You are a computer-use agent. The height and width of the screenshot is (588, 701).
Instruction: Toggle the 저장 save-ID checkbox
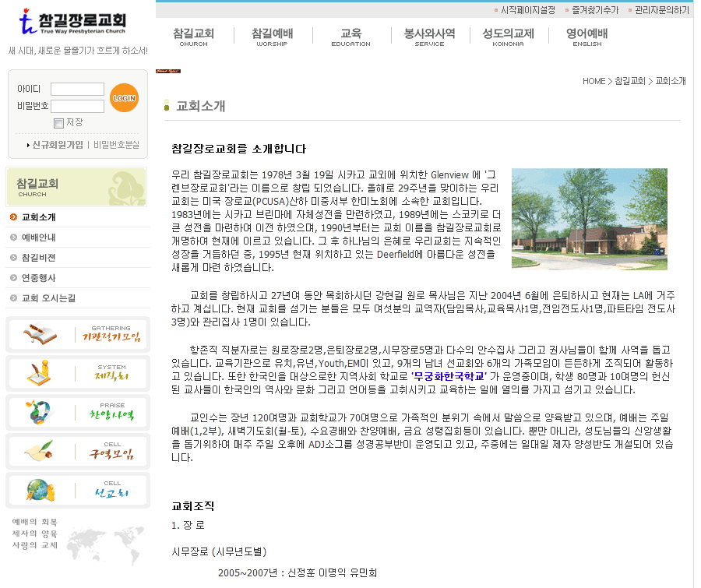coord(58,123)
